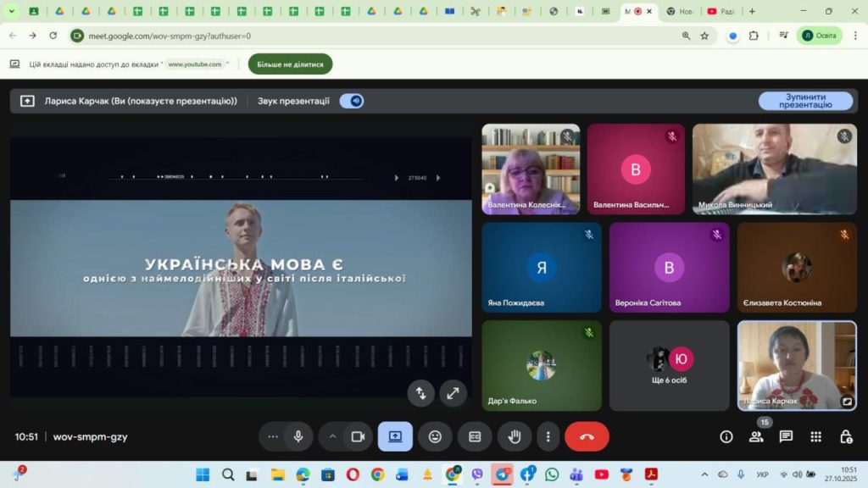Toggle the presentation audio switch
868x488 pixels.
coord(352,101)
